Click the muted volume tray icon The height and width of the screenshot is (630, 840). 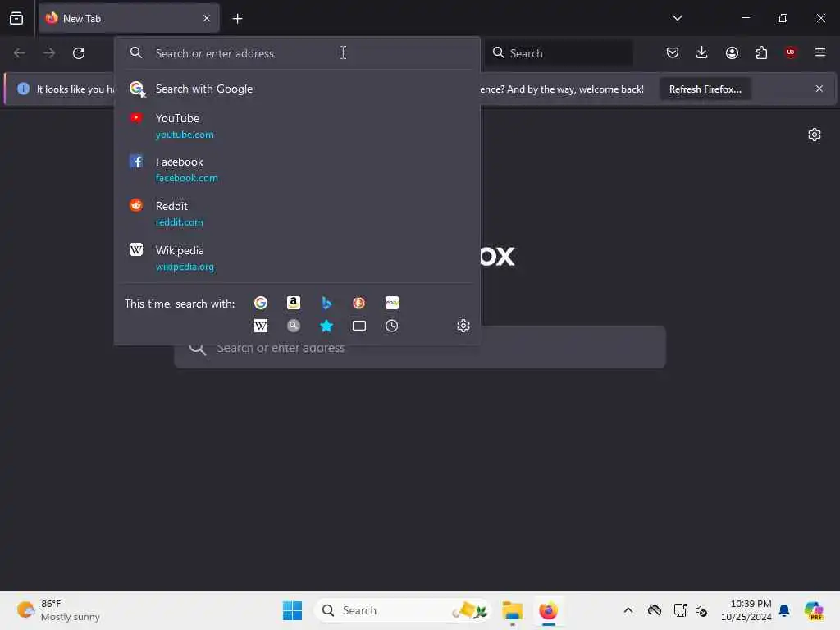701,610
